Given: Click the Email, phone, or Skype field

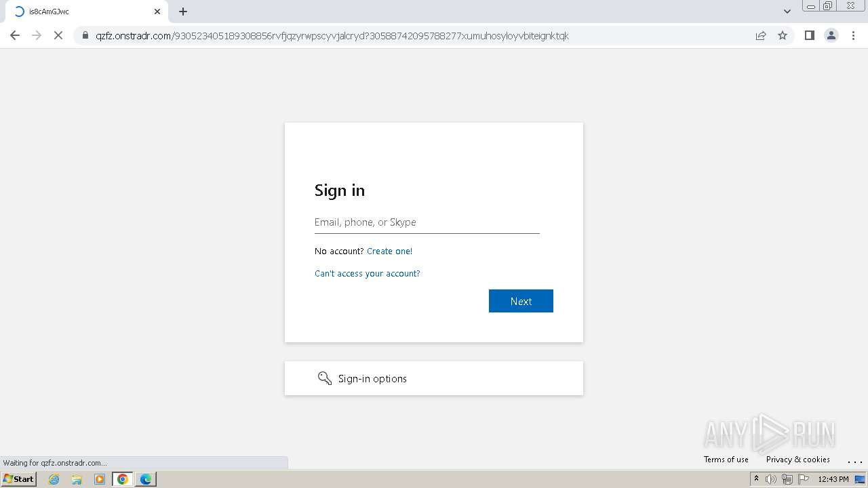Looking at the screenshot, I should [427, 222].
